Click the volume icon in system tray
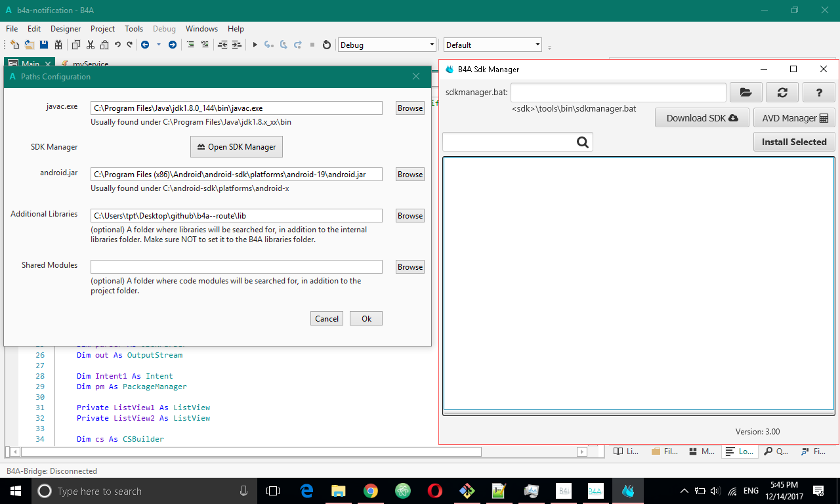Viewport: 840px width, 504px height. click(x=715, y=491)
